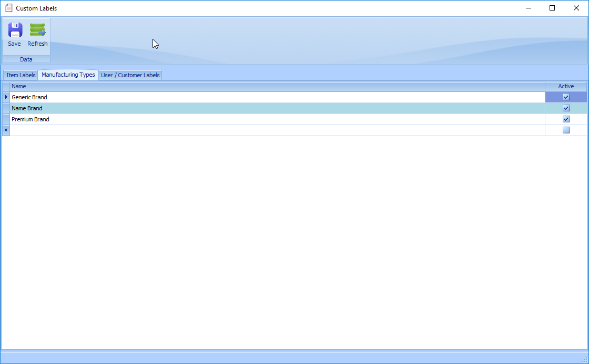Select the Name Brand name cell
This screenshot has width=589, height=364.
coord(277,108)
